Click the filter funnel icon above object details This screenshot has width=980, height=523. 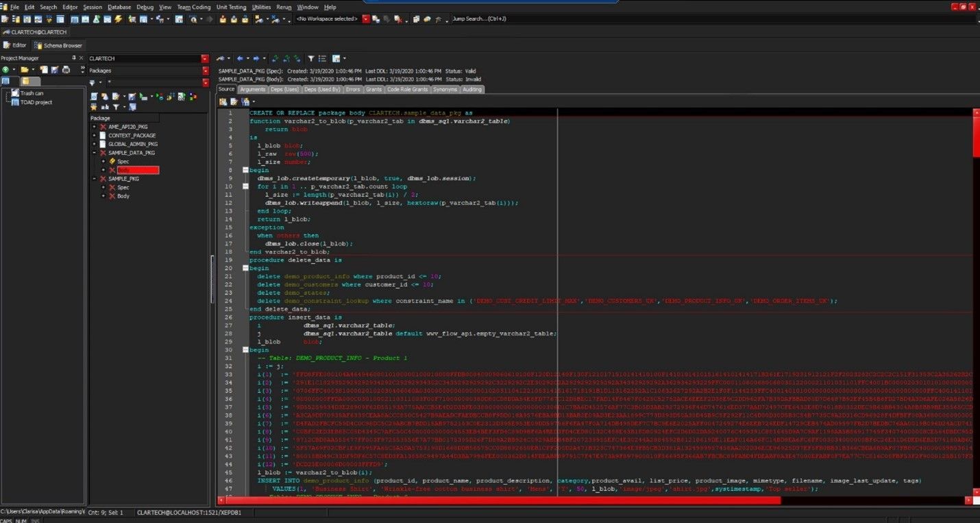pos(310,59)
